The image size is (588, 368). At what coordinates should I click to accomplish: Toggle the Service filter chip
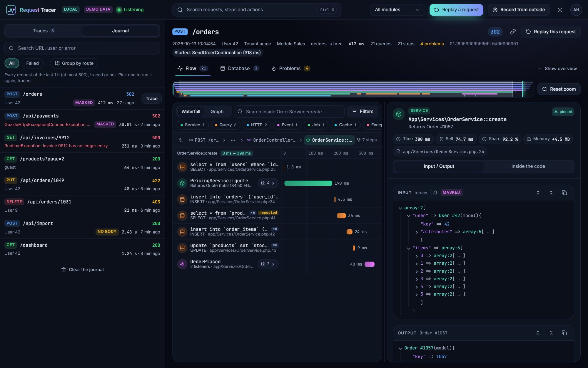click(193, 125)
